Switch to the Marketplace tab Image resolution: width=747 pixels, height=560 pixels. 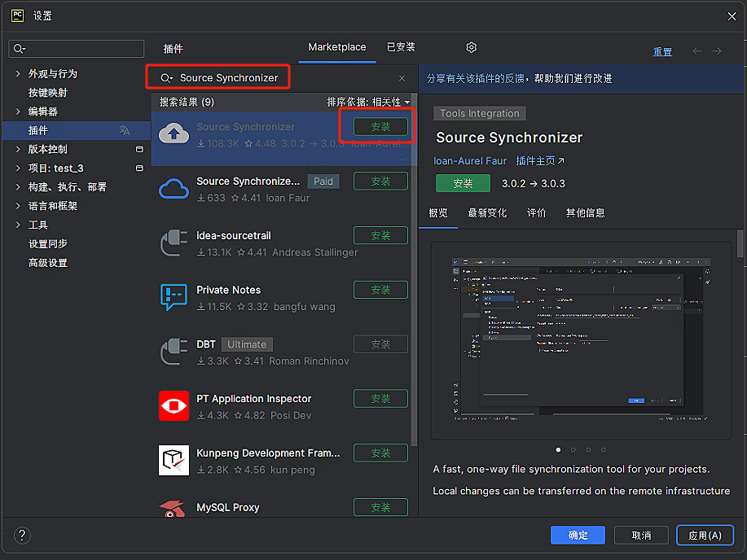coord(337,47)
